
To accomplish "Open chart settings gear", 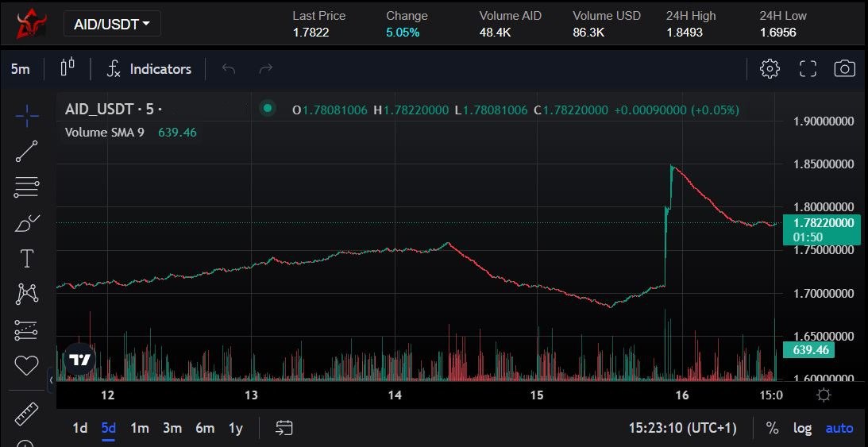I will pyautogui.click(x=770, y=68).
